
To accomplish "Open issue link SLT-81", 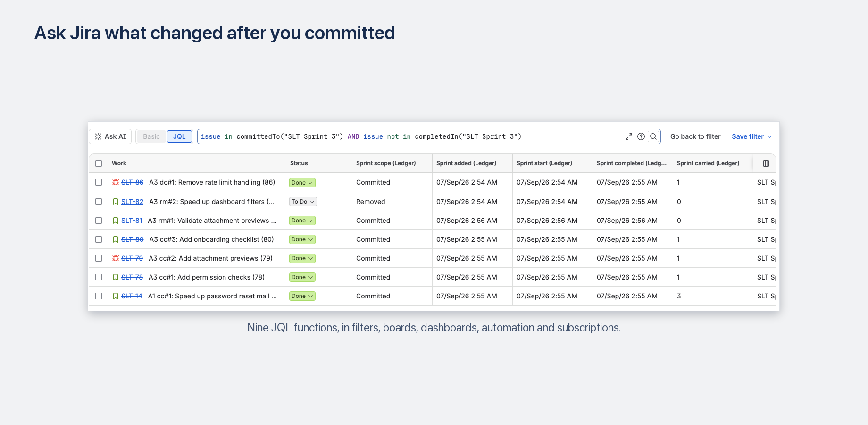I will click(132, 221).
